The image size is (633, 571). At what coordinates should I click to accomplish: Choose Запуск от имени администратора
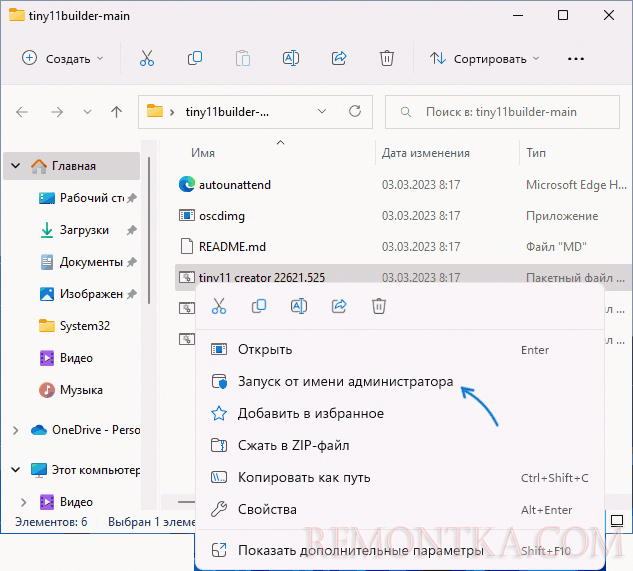pos(400,381)
